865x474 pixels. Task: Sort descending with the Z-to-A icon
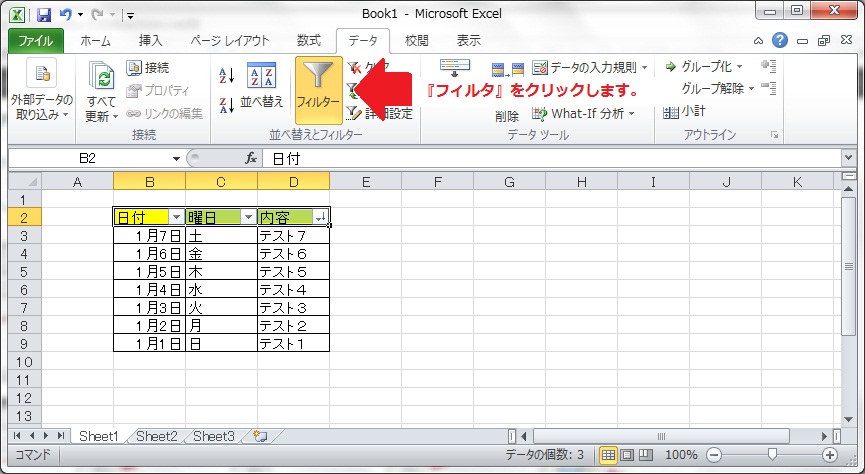(x=227, y=105)
